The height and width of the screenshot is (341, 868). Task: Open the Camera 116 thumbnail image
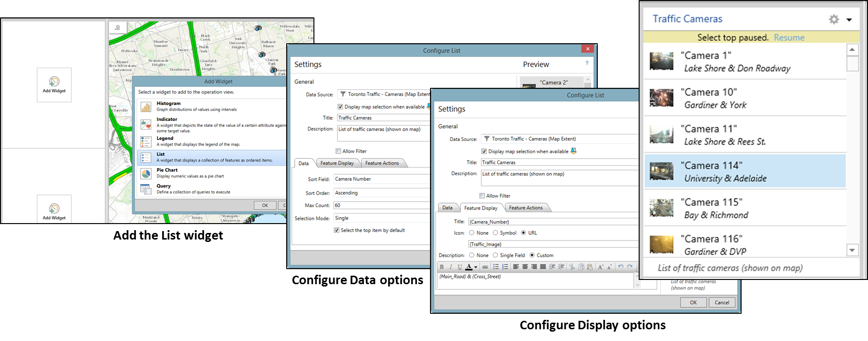[x=662, y=245]
